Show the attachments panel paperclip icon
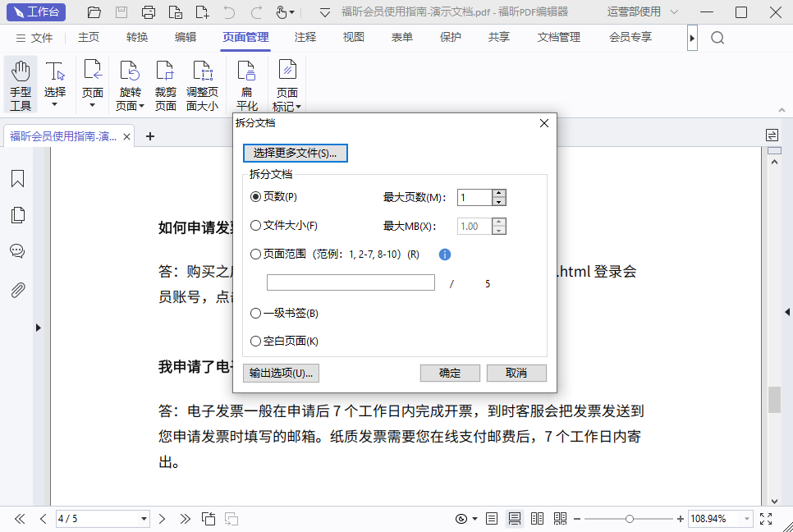 tap(17, 290)
